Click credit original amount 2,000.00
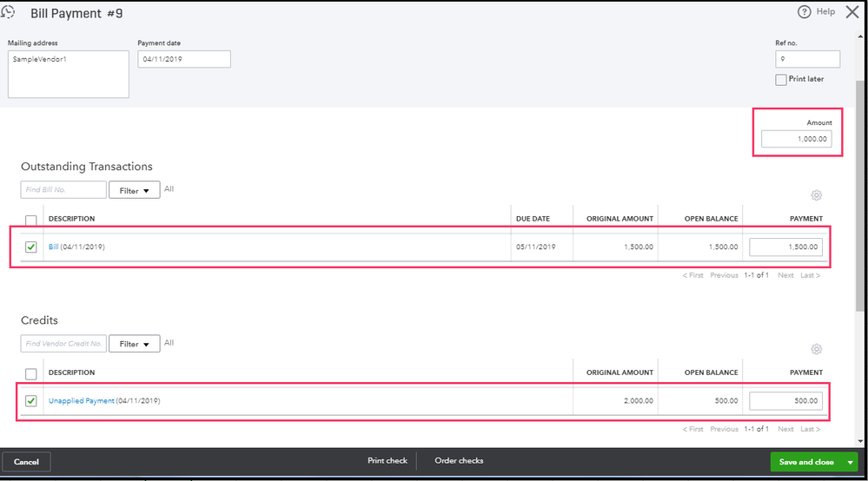 point(639,400)
